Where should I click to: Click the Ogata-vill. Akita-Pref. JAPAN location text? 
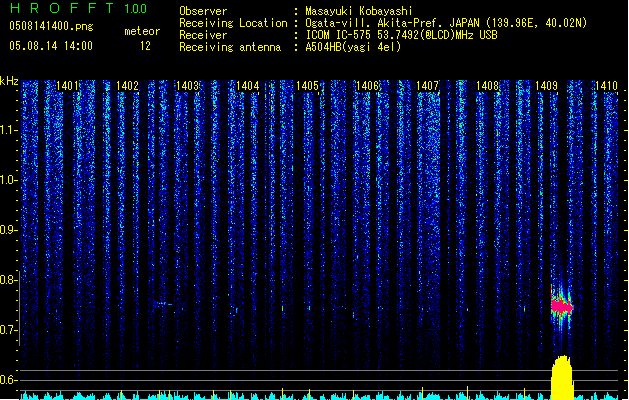446,23
